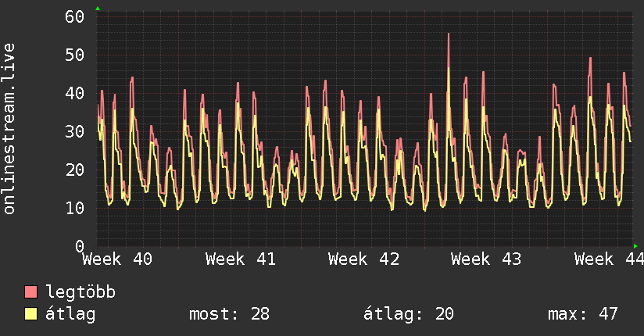Click the green arrow atop the y-axis

98,9
